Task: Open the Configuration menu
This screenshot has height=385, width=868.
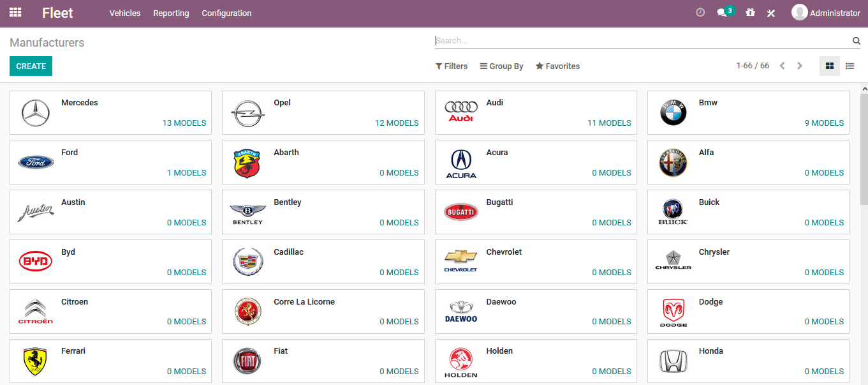Action: (226, 13)
